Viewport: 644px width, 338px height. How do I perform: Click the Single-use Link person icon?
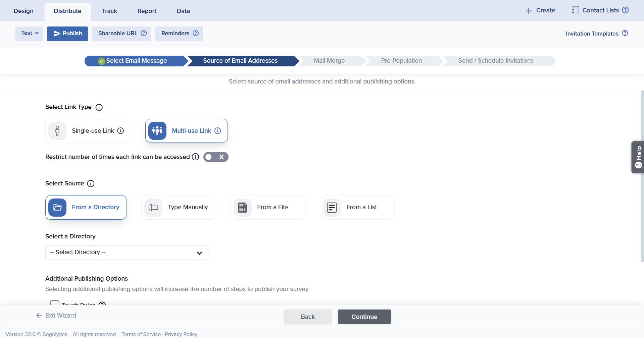coord(57,131)
